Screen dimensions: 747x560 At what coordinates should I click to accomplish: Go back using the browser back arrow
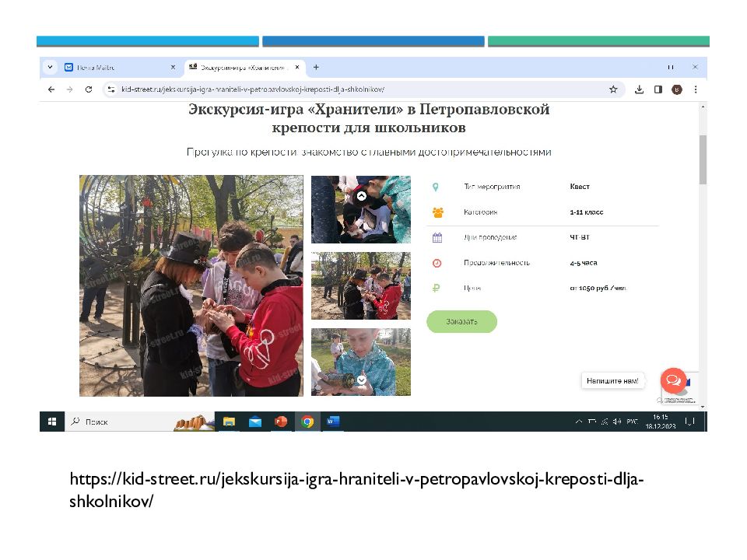[51, 89]
